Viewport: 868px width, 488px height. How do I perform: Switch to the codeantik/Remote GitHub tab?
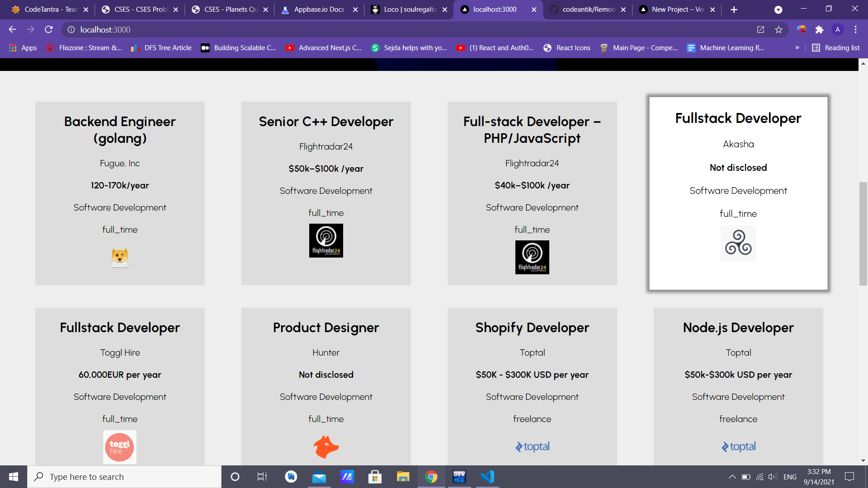click(588, 9)
